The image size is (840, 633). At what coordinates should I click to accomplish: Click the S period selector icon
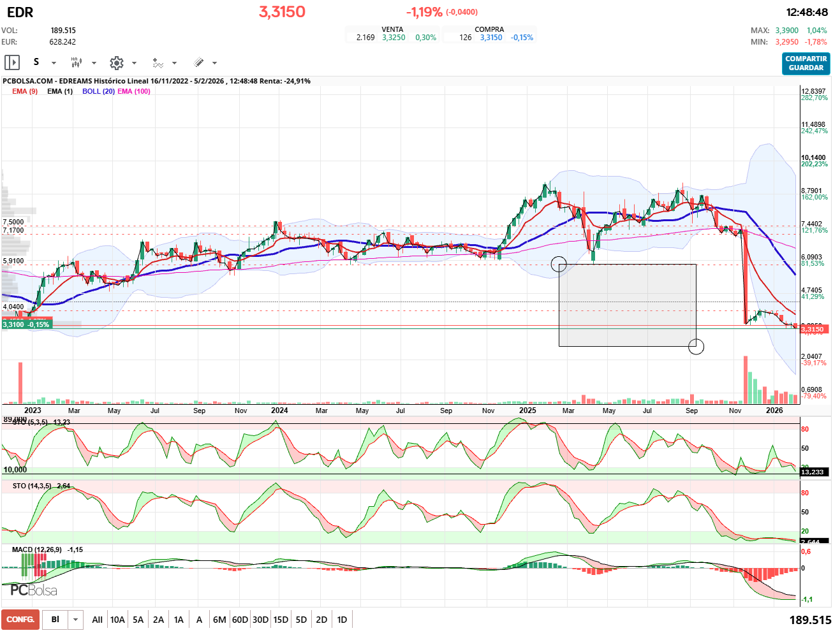tap(36, 62)
